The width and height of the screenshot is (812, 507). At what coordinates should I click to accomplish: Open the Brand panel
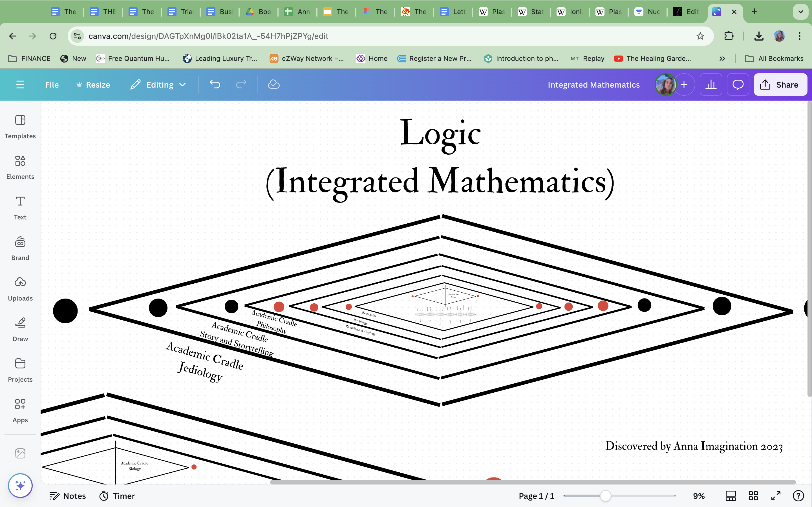coord(20,248)
